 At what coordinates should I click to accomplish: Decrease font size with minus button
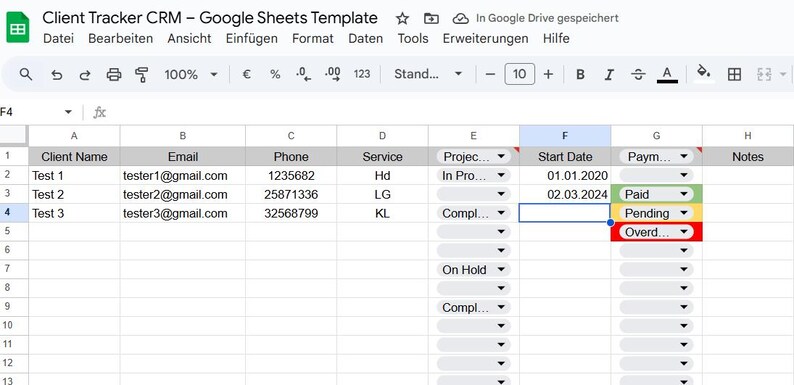coord(490,74)
